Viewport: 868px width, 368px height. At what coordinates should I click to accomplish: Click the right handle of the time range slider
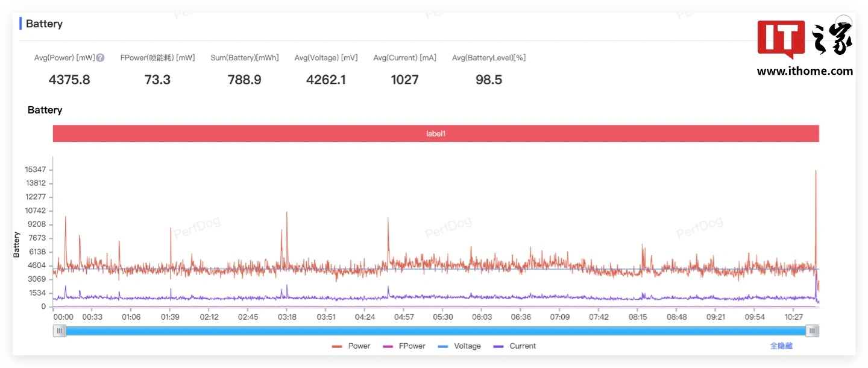pyautogui.click(x=812, y=331)
